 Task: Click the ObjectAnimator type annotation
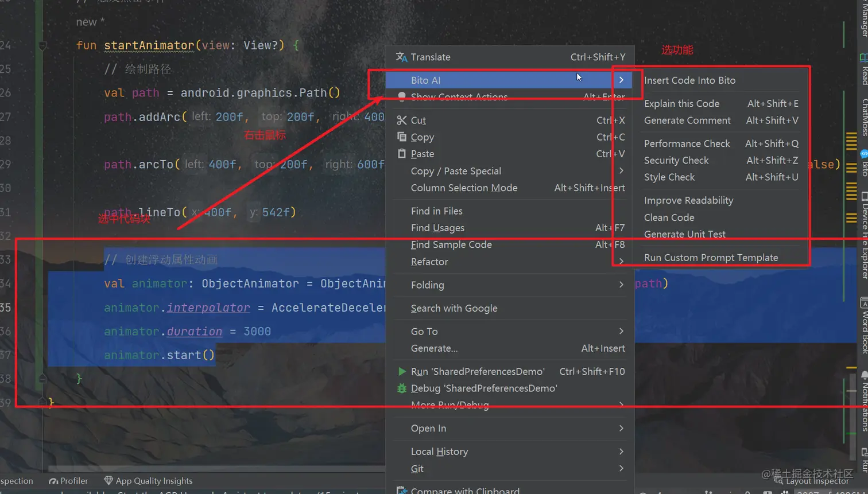click(x=250, y=283)
